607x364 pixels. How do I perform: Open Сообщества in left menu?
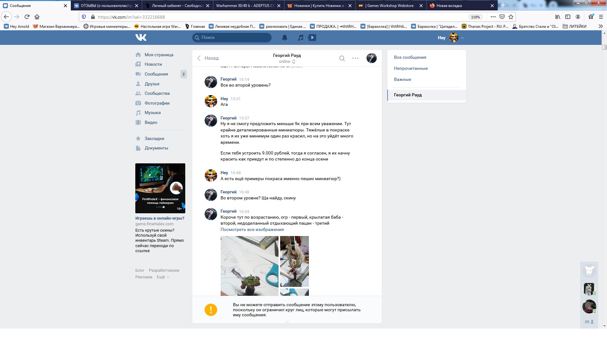tap(157, 93)
